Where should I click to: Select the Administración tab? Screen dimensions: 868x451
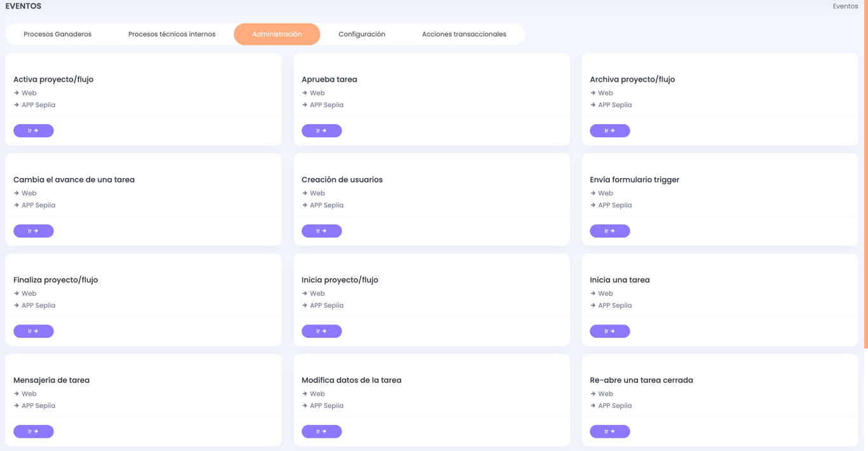tap(277, 34)
